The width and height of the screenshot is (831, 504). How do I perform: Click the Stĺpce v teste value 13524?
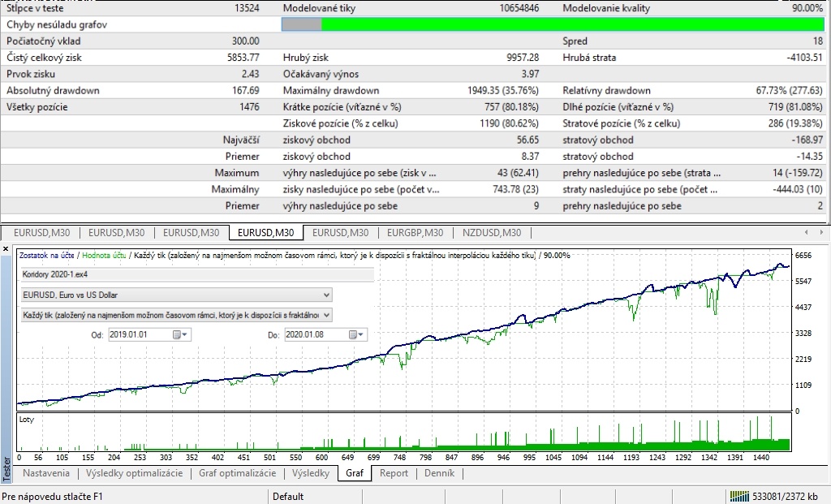[x=247, y=8]
